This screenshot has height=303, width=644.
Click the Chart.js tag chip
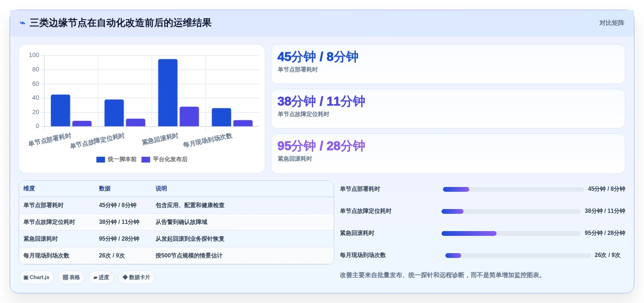click(x=36, y=278)
